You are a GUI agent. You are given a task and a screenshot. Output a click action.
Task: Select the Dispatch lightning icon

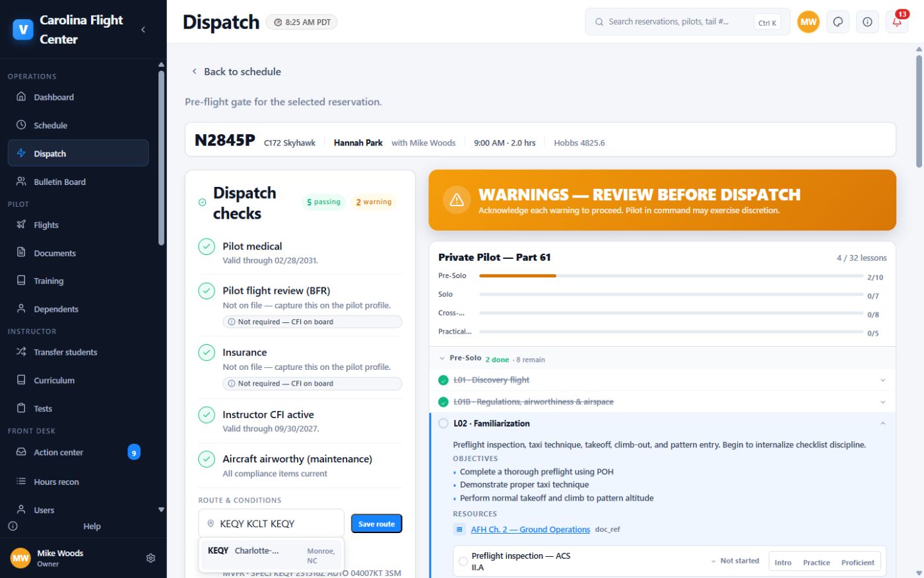(x=21, y=153)
